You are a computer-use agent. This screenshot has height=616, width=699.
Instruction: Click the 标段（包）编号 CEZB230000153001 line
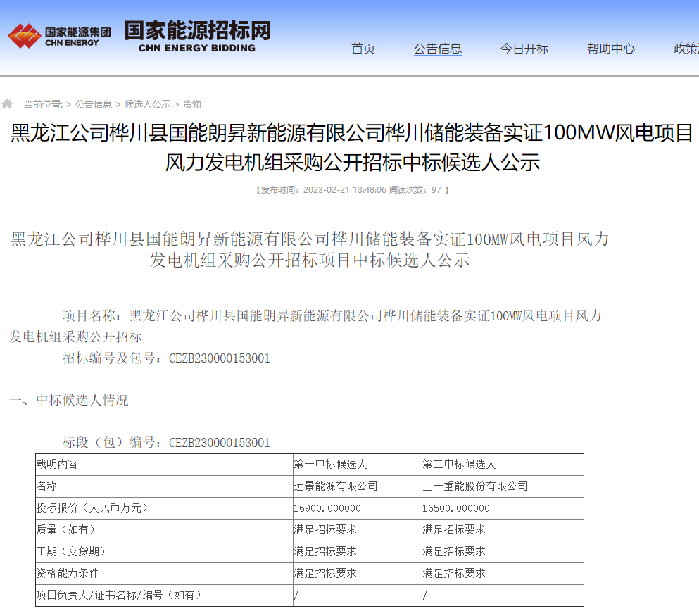(x=166, y=443)
